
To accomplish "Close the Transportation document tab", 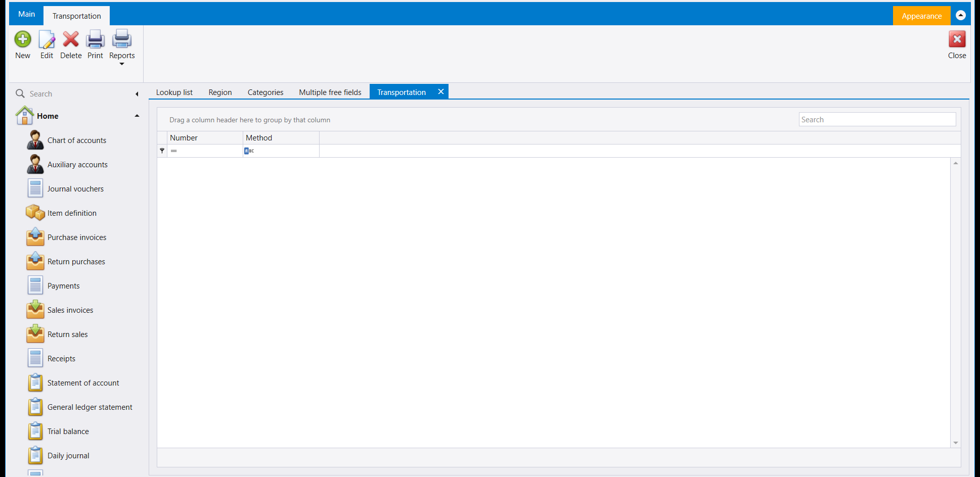I will [x=441, y=91].
